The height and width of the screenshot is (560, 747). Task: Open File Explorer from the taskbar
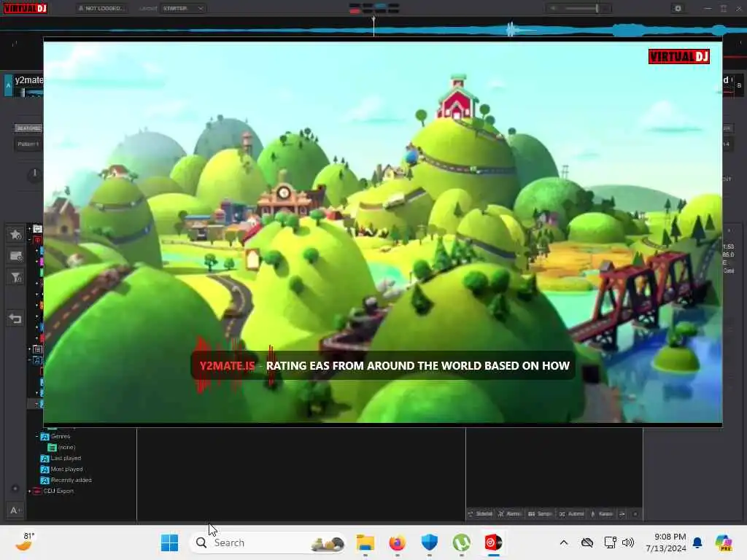(365, 542)
